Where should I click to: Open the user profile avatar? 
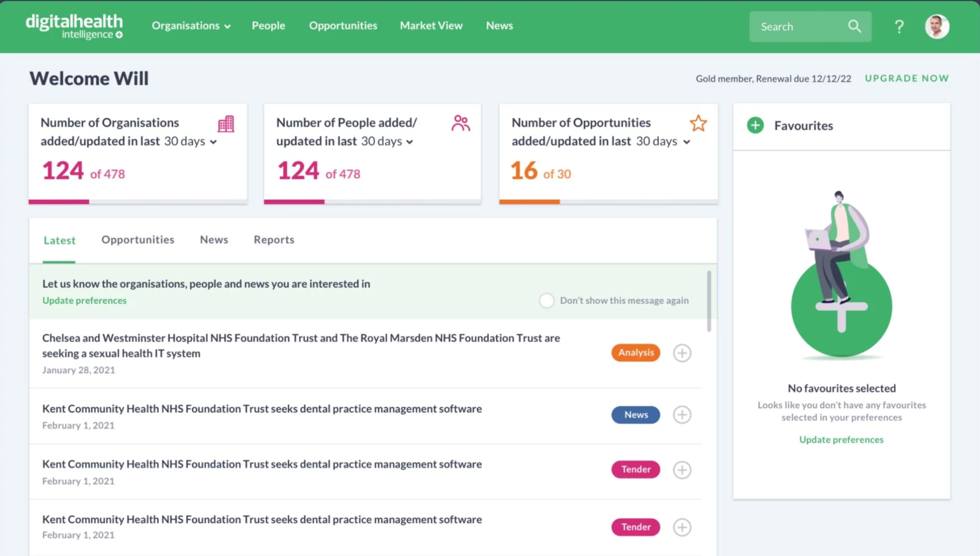pos(937,26)
